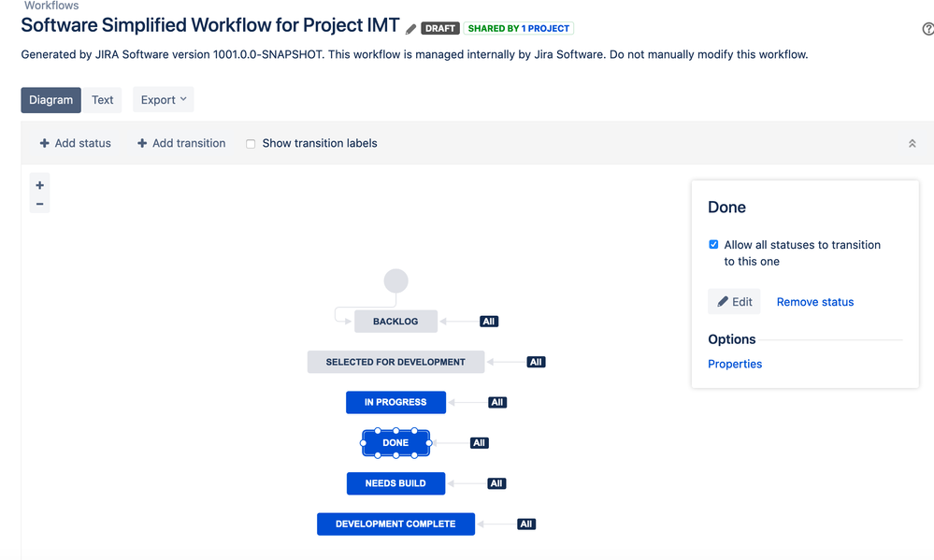The image size is (934, 560).
Task: Click the All badge next to Development Complete
Action: pyautogui.click(x=526, y=524)
